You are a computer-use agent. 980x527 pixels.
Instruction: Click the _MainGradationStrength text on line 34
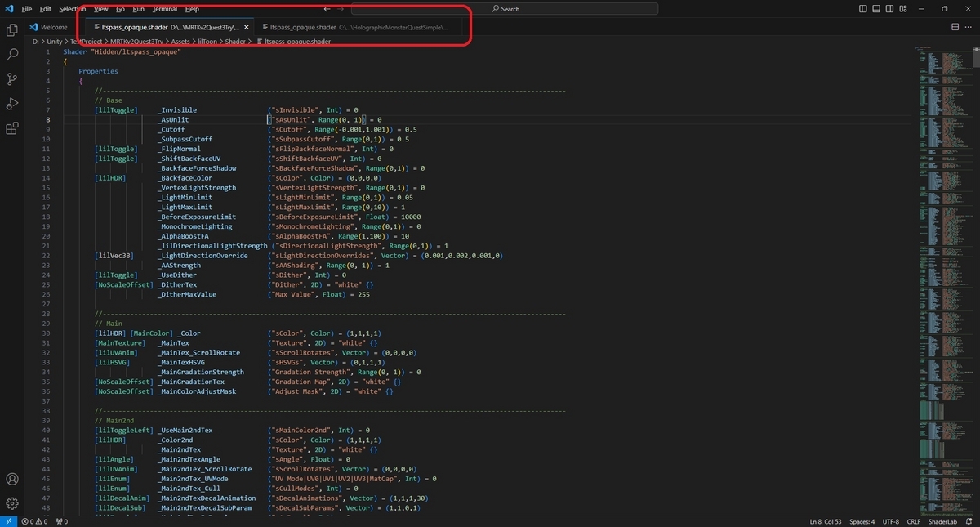(201, 372)
